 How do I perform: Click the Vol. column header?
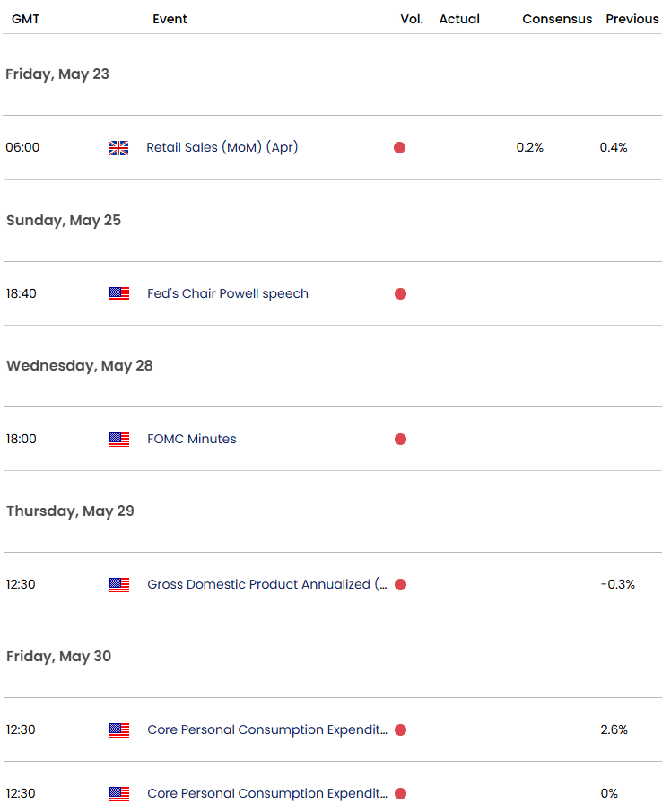coord(412,19)
